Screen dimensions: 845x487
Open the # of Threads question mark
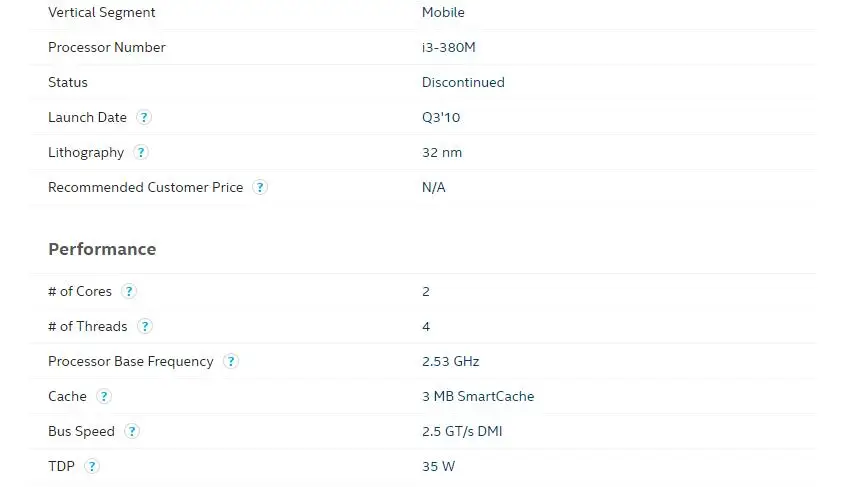coord(144,326)
